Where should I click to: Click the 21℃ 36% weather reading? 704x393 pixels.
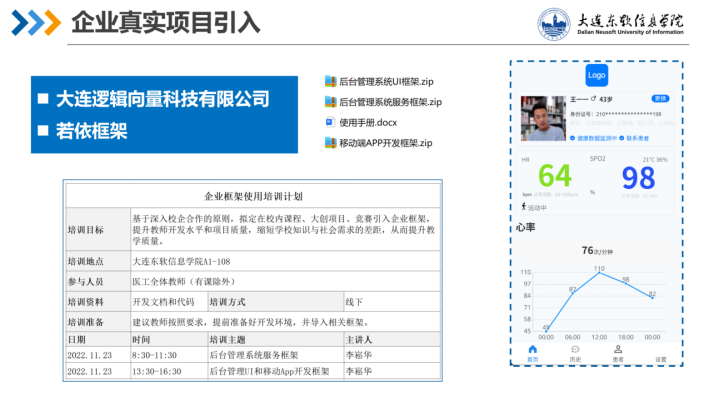[x=655, y=159]
